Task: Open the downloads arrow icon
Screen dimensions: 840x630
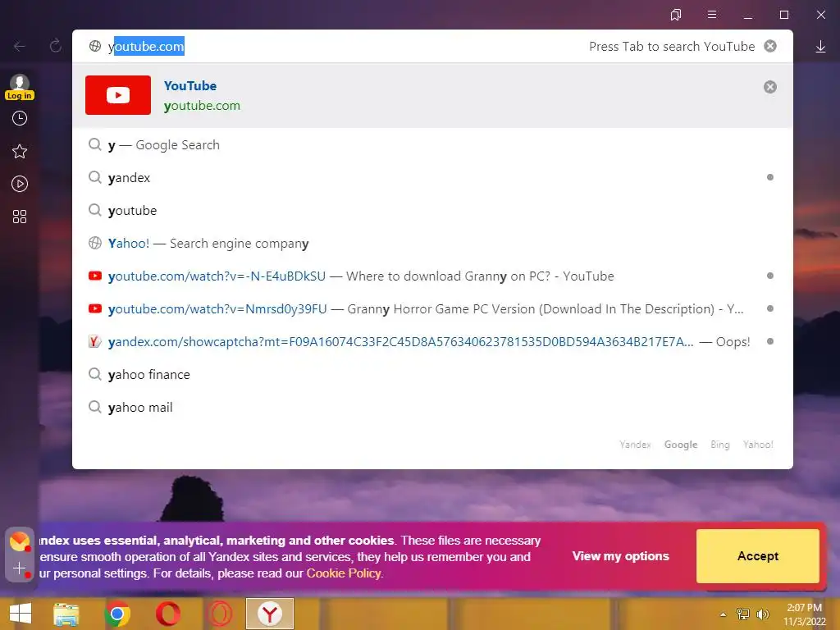Action: [820, 47]
